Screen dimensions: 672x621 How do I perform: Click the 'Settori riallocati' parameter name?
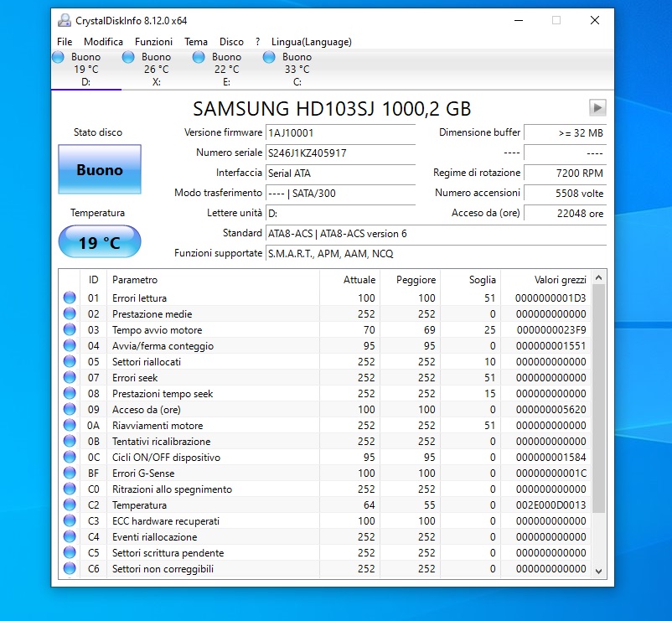[147, 362]
